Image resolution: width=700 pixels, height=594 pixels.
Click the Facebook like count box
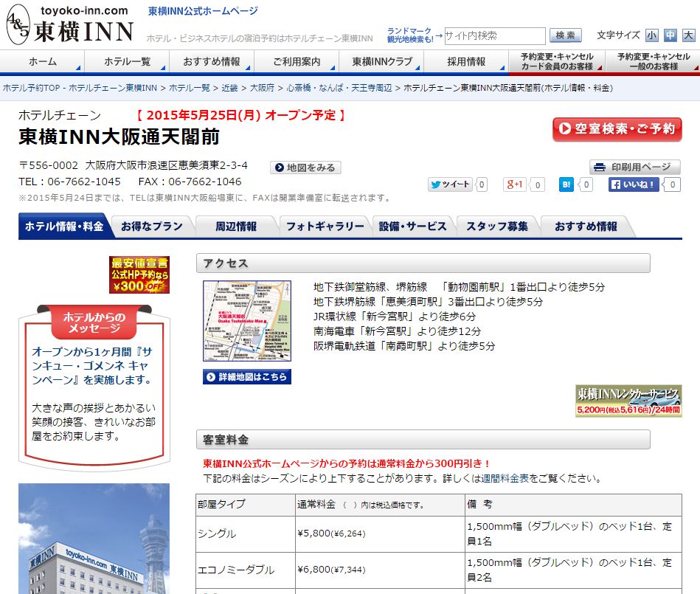click(x=672, y=184)
